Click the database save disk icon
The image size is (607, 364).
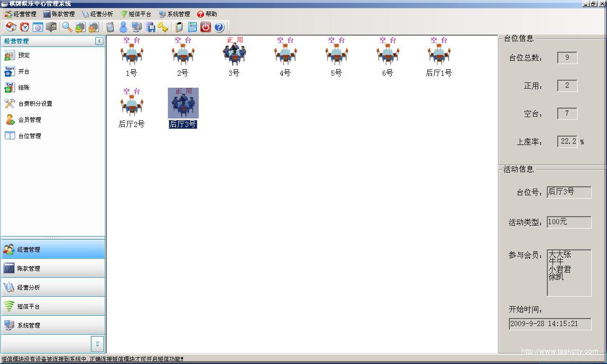click(150, 27)
